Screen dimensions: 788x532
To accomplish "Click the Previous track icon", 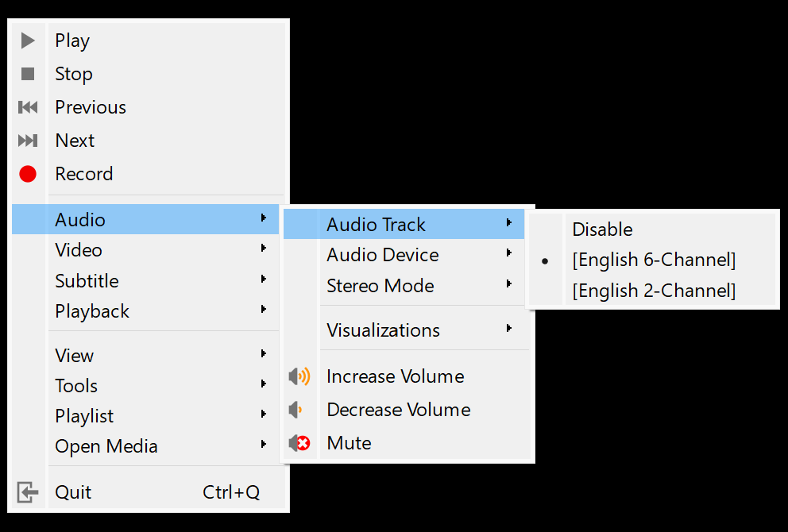I will pyautogui.click(x=28, y=107).
